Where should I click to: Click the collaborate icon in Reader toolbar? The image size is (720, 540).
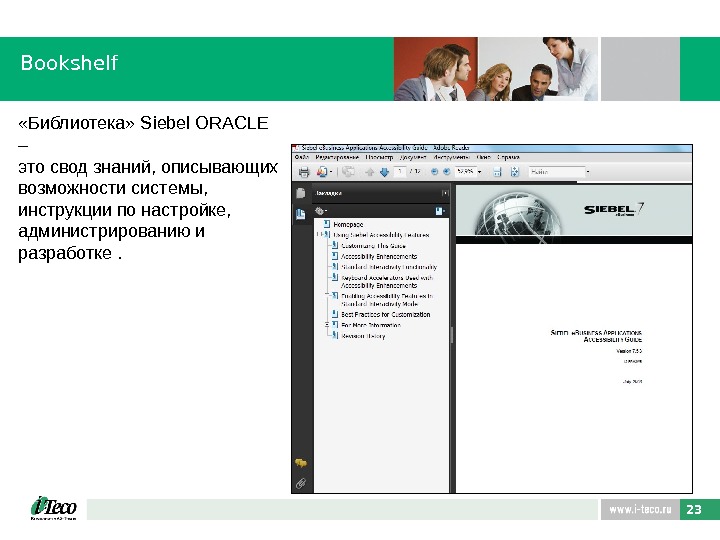point(349,172)
